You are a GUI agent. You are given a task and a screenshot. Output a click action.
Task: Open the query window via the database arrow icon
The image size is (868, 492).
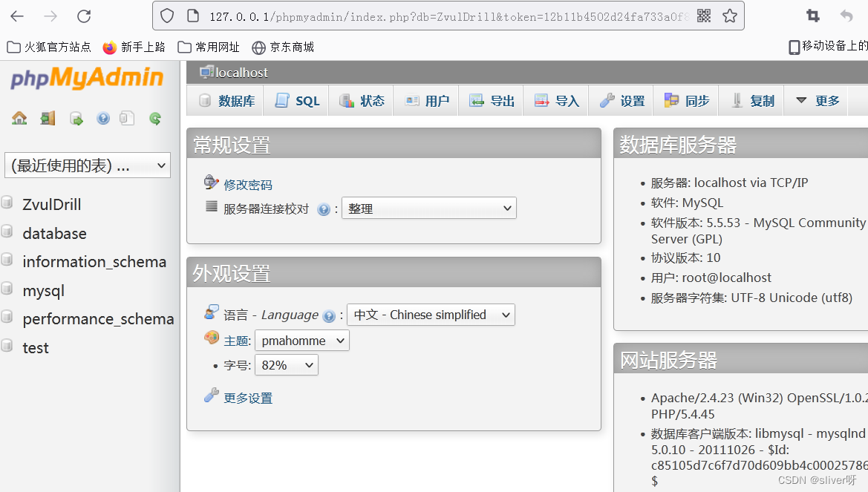(76, 117)
